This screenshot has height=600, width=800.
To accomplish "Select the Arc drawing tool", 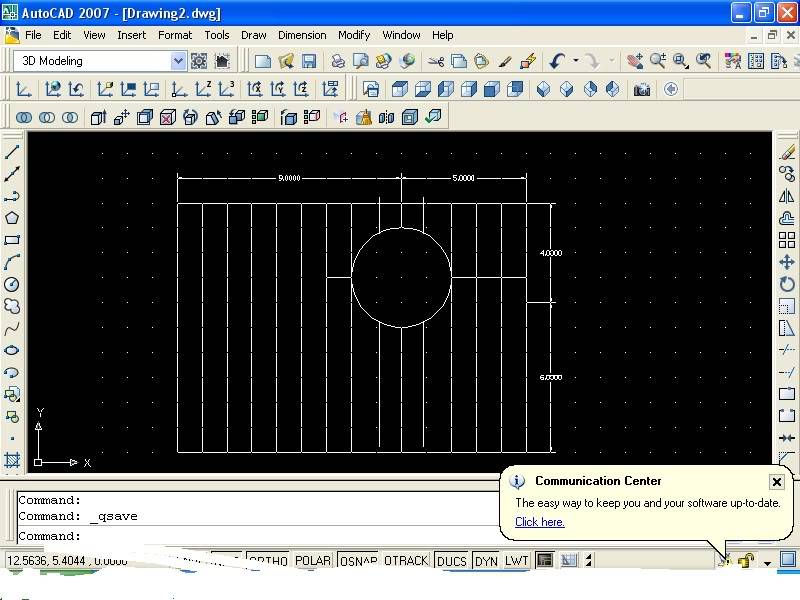I will [12, 262].
